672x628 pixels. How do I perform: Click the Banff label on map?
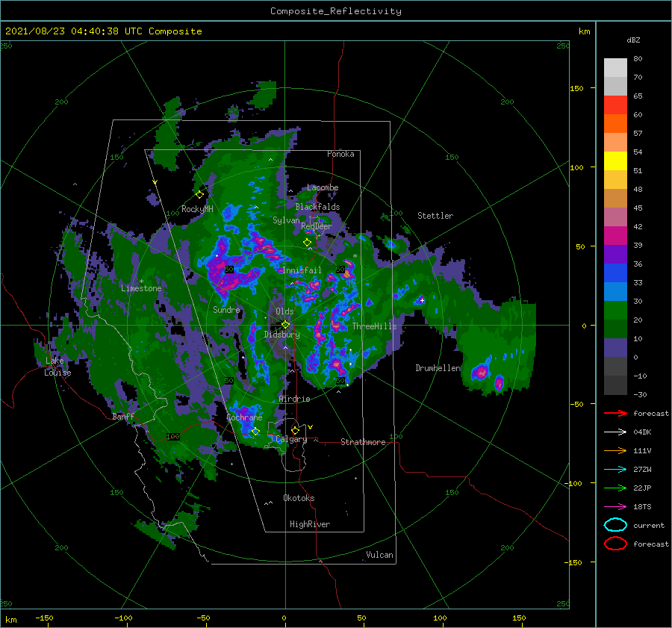(123, 416)
